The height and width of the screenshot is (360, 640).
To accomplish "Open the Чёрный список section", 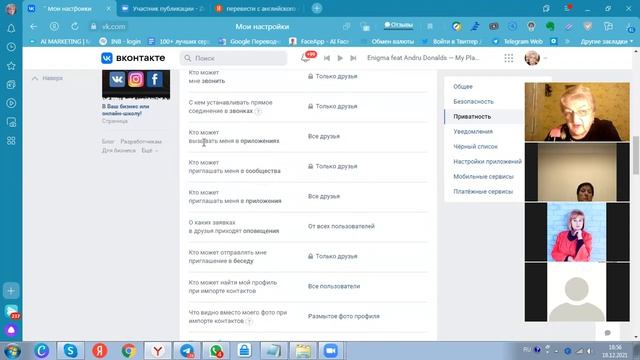I will [x=476, y=147].
